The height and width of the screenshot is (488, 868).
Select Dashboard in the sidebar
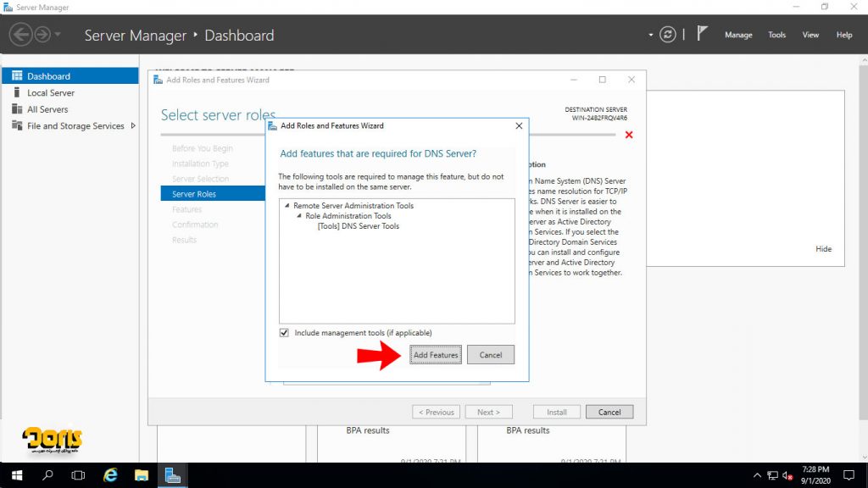[70, 75]
